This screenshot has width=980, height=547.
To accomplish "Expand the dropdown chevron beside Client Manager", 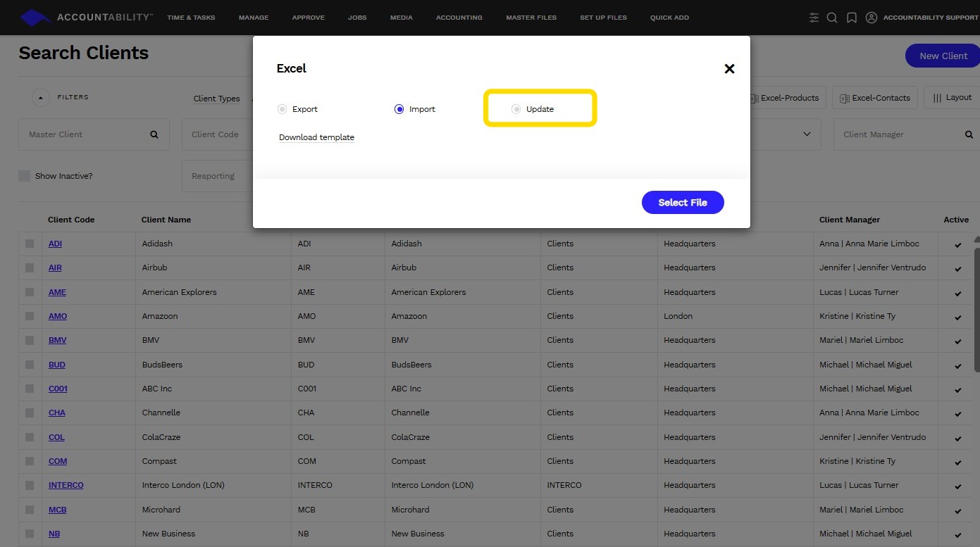I will 807,134.
